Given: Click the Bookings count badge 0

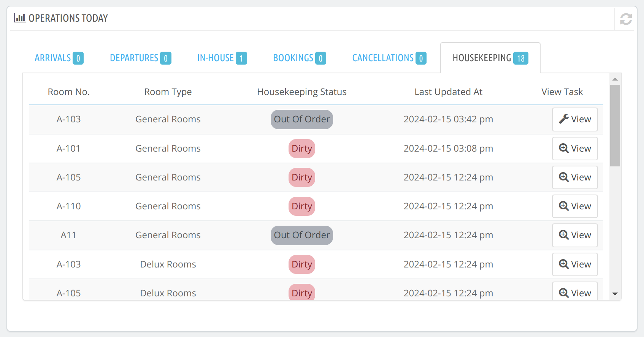Looking at the screenshot, I should coord(320,58).
